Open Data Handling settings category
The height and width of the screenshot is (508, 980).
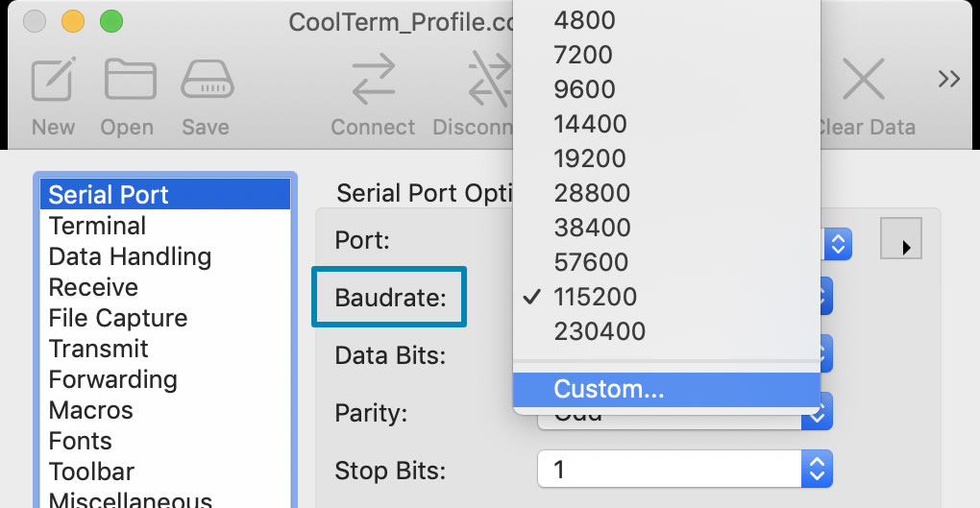point(130,256)
